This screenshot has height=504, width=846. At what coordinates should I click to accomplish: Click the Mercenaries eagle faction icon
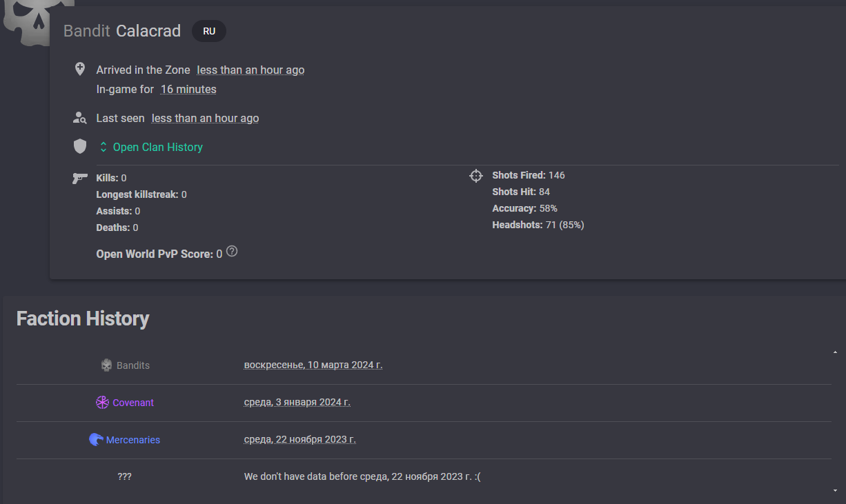(x=96, y=439)
